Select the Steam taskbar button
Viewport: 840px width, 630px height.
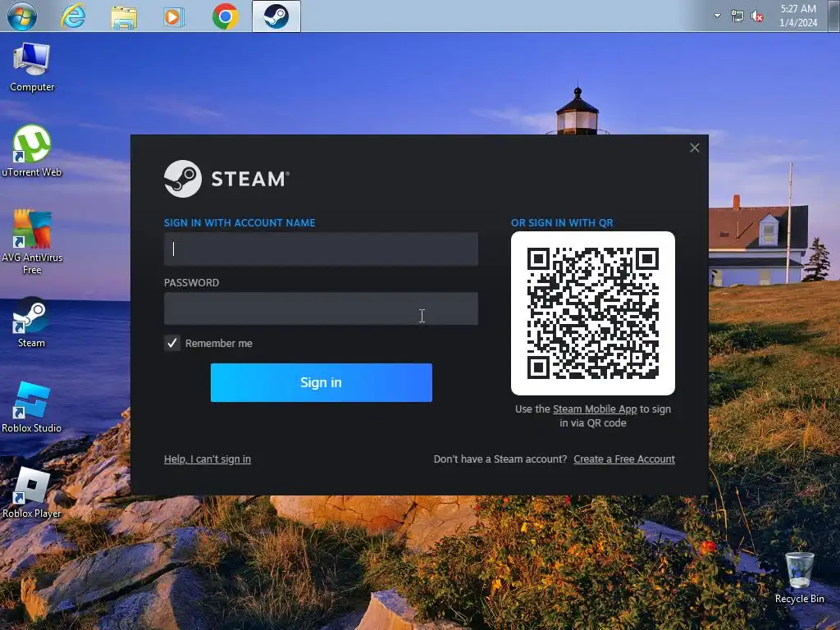coord(276,16)
